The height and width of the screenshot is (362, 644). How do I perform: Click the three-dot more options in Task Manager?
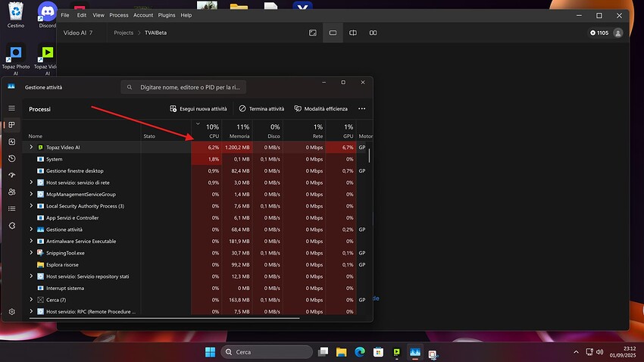click(361, 109)
